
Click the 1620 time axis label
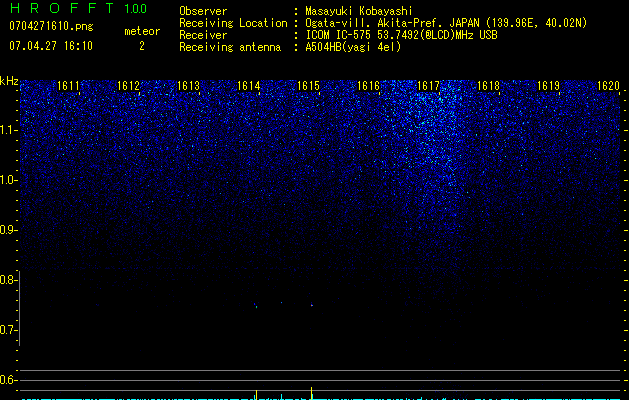tap(609, 86)
